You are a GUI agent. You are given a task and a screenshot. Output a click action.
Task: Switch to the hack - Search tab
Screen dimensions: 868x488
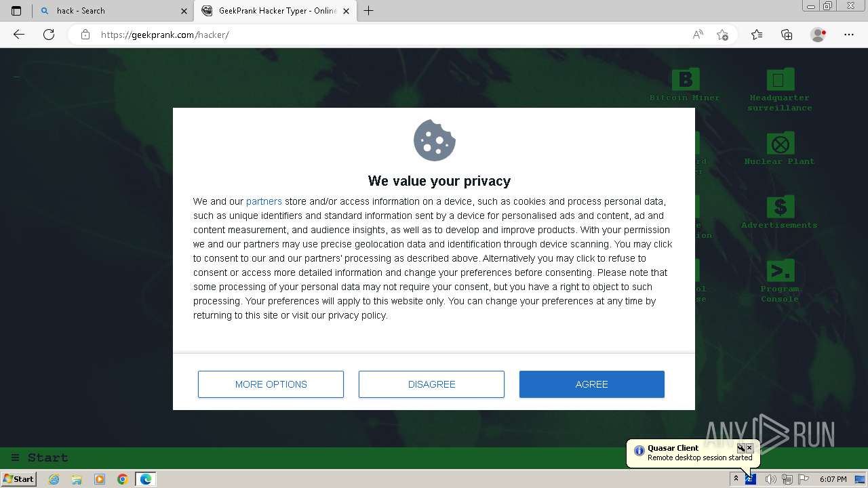pyautogui.click(x=108, y=11)
